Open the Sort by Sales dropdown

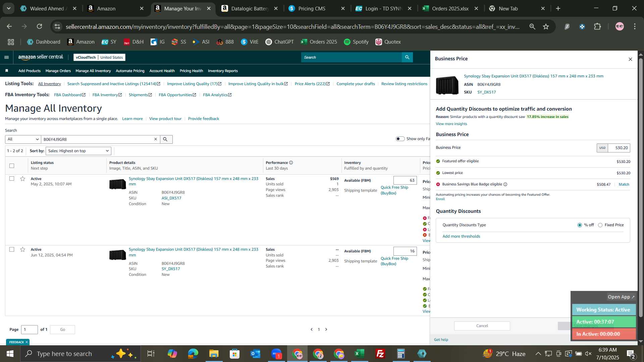click(x=78, y=151)
